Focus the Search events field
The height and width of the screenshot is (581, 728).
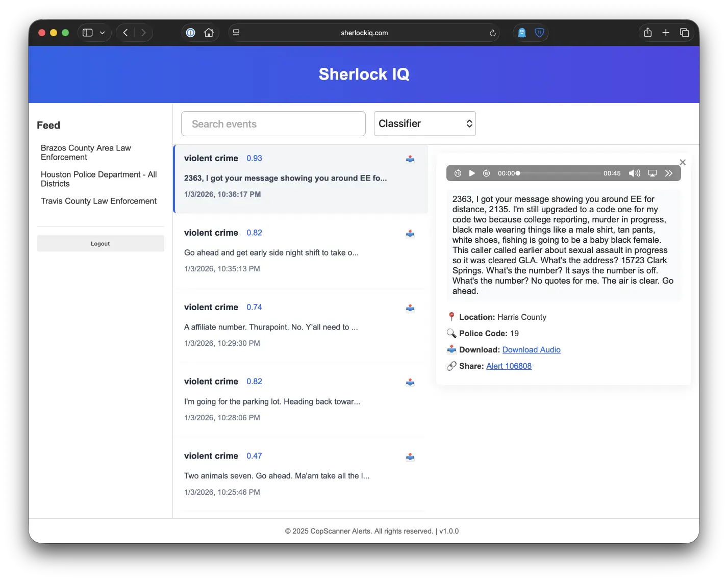[x=273, y=123]
